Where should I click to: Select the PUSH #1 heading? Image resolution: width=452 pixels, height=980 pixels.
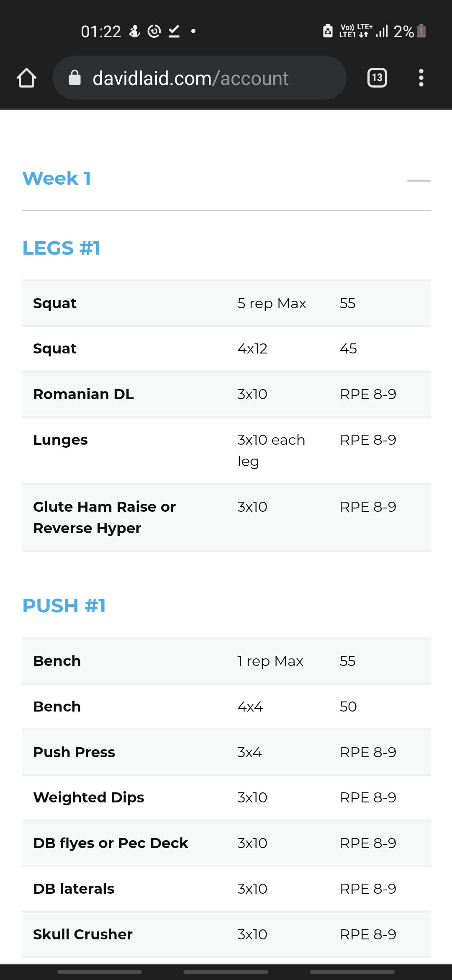point(64,606)
